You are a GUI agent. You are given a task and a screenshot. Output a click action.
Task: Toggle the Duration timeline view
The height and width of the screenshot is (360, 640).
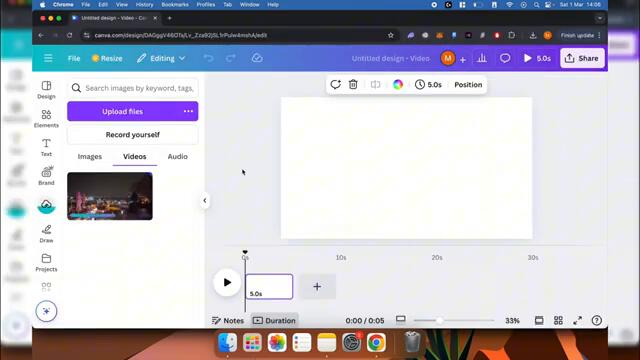(274, 320)
